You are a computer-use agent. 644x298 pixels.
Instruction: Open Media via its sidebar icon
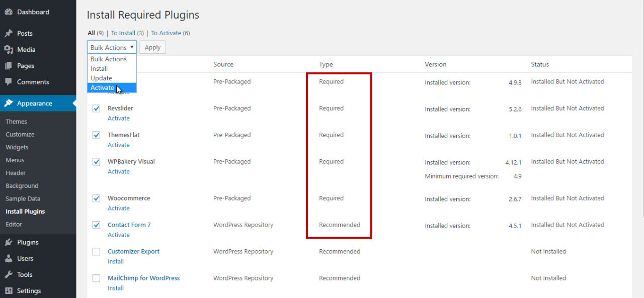(9, 50)
